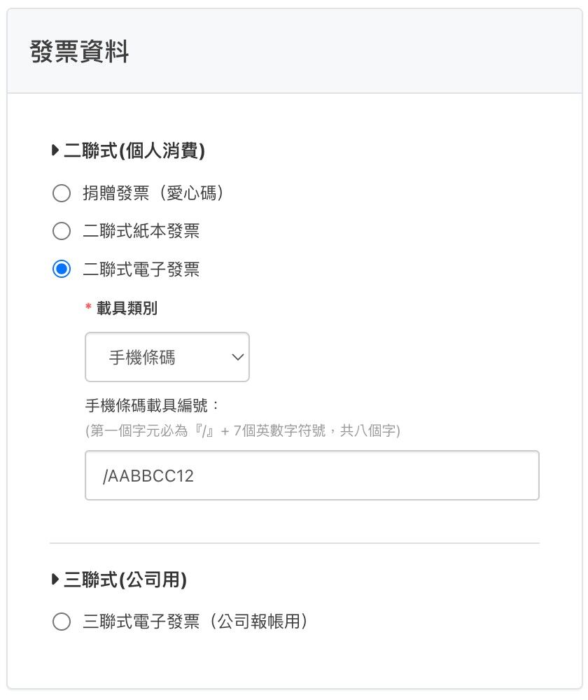Click the triangle icon beside 三聯式(公司用)
The height and width of the screenshot is (700, 588).
(56, 579)
